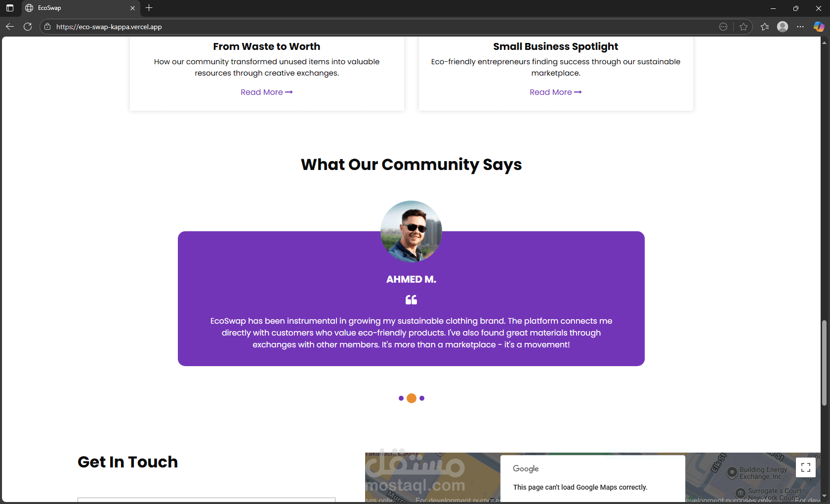Minimize the browser window
The image size is (830, 504).
point(773,8)
